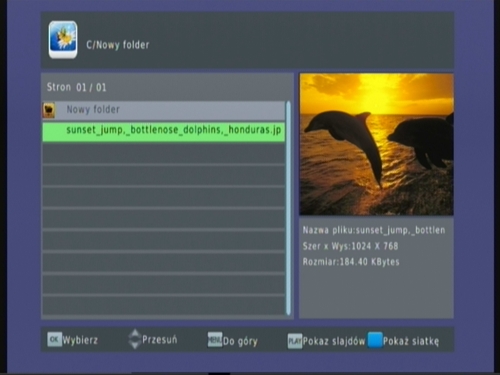Click the vertical scrollbar of file list
This screenshot has height=375, width=500.
pos(289,208)
